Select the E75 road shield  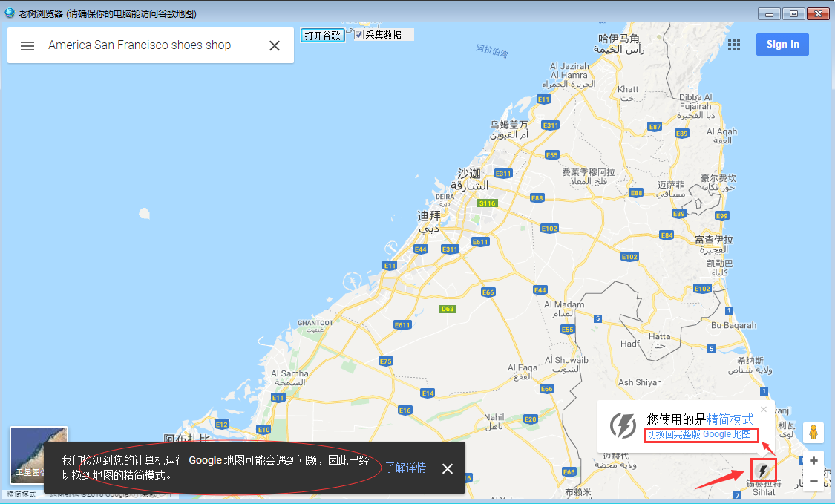coord(385,361)
